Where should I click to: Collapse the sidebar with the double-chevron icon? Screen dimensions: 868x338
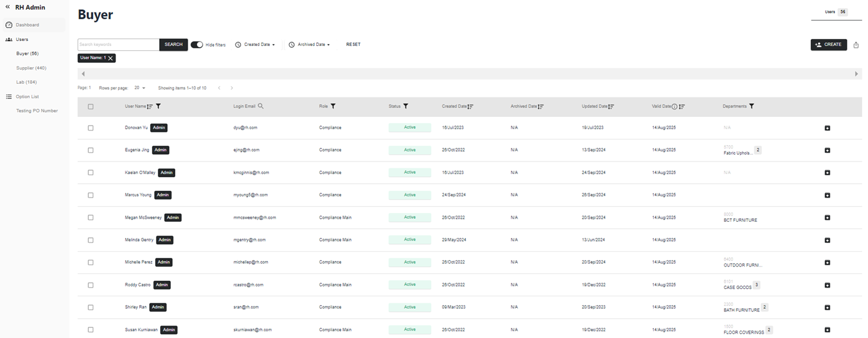point(7,7)
